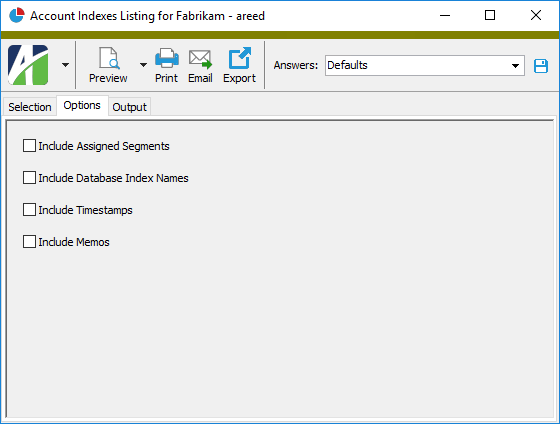The height and width of the screenshot is (424, 560).
Task: Click the Answers field showing Defaults
Action: click(x=425, y=65)
